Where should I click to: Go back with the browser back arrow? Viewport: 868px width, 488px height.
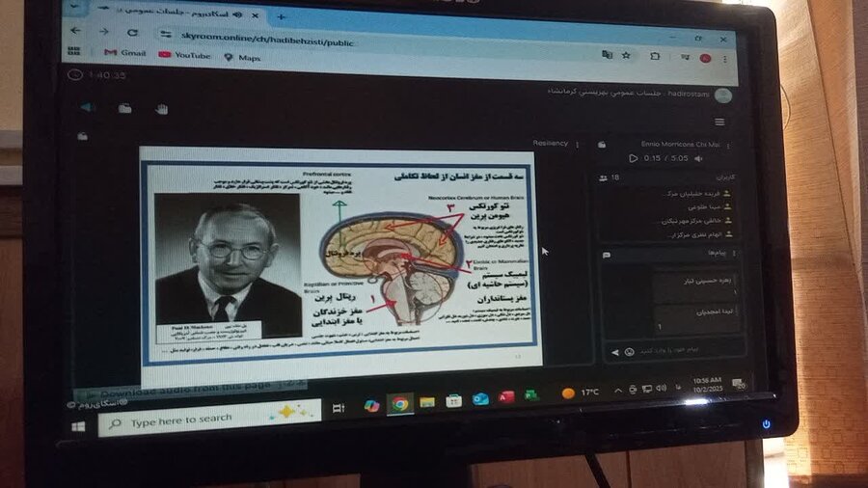click(x=76, y=31)
